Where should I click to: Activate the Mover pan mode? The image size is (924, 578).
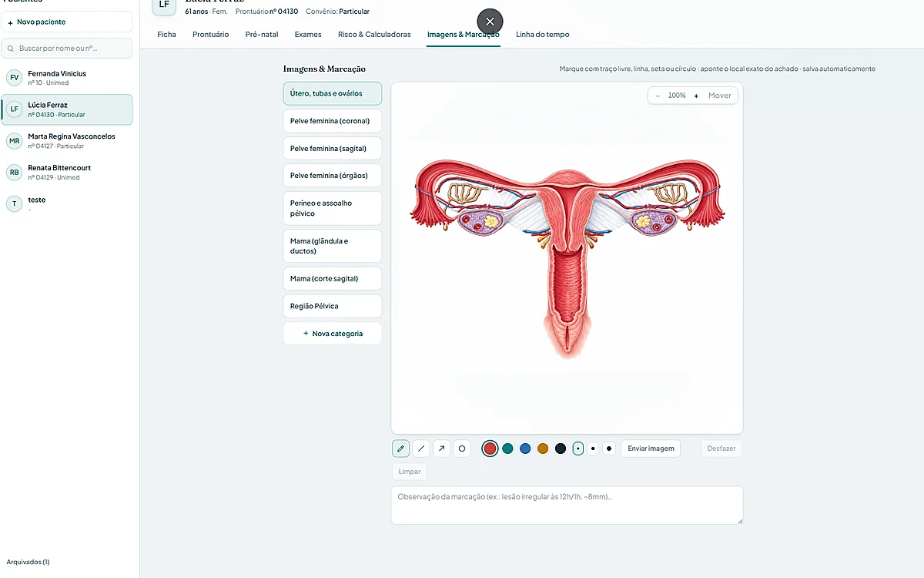click(720, 96)
